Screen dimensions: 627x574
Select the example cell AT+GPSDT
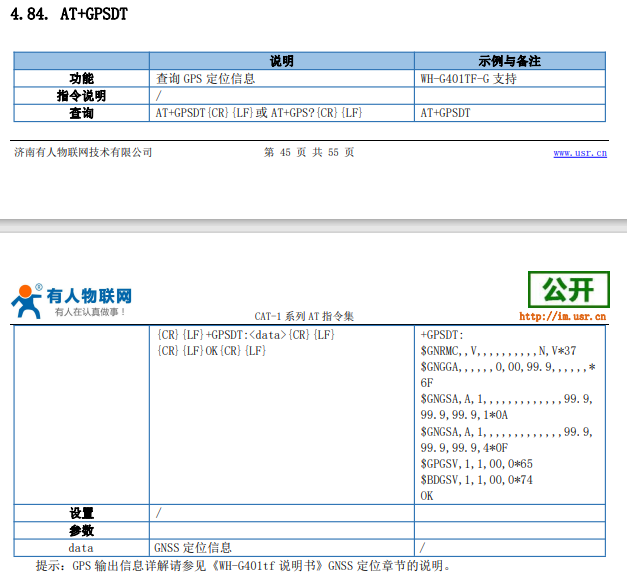[445, 113]
